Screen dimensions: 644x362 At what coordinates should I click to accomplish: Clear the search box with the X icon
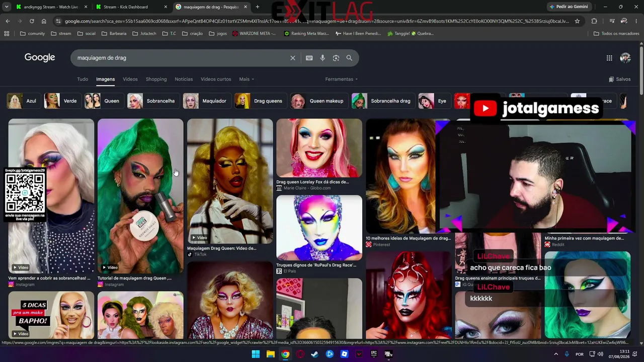[293, 58]
